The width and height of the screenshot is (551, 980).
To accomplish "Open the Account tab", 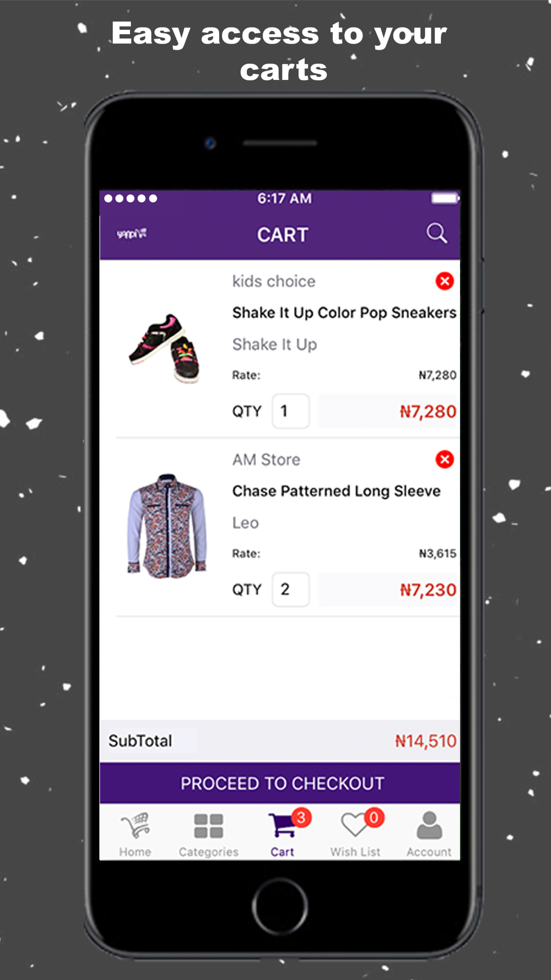I will click(429, 834).
